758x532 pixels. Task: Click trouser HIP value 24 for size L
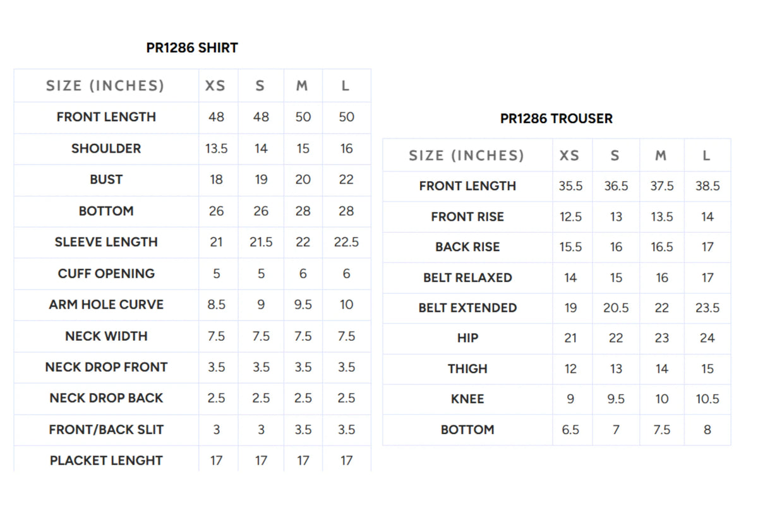click(x=707, y=338)
